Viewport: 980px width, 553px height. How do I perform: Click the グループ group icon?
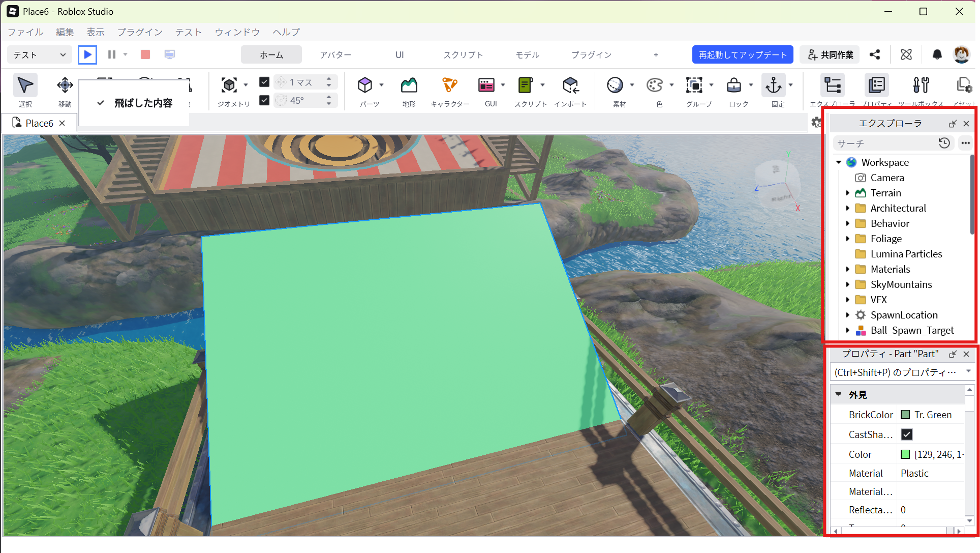click(694, 85)
